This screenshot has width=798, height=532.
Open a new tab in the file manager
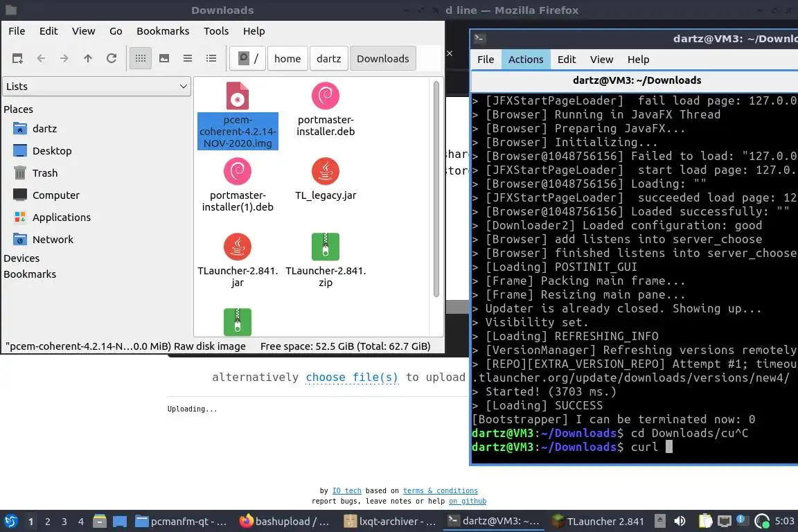click(17, 59)
